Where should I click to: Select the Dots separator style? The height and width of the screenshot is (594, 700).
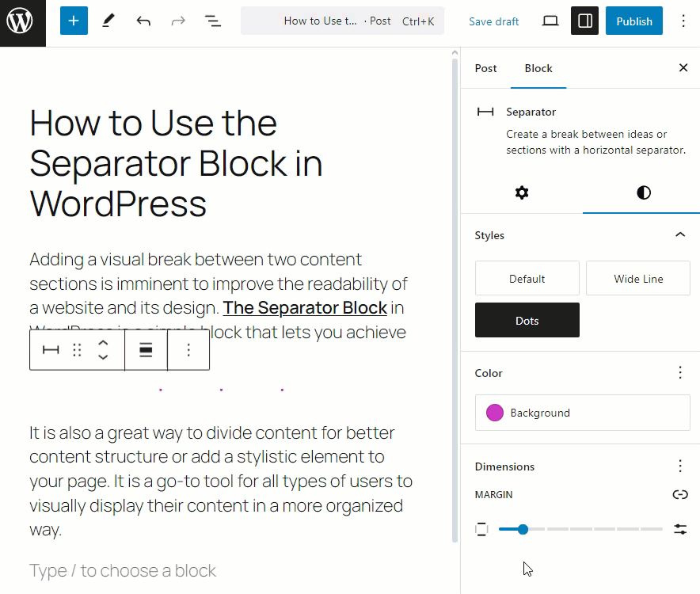pos(527,320)
